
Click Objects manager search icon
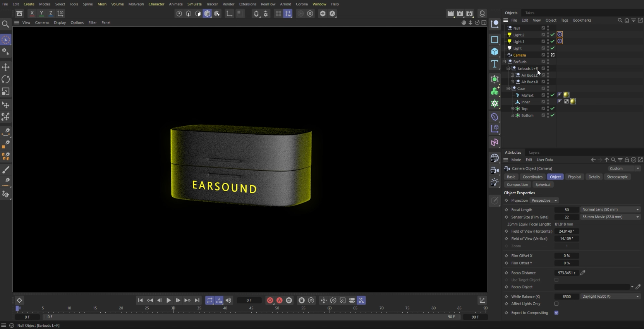[620, 20]
